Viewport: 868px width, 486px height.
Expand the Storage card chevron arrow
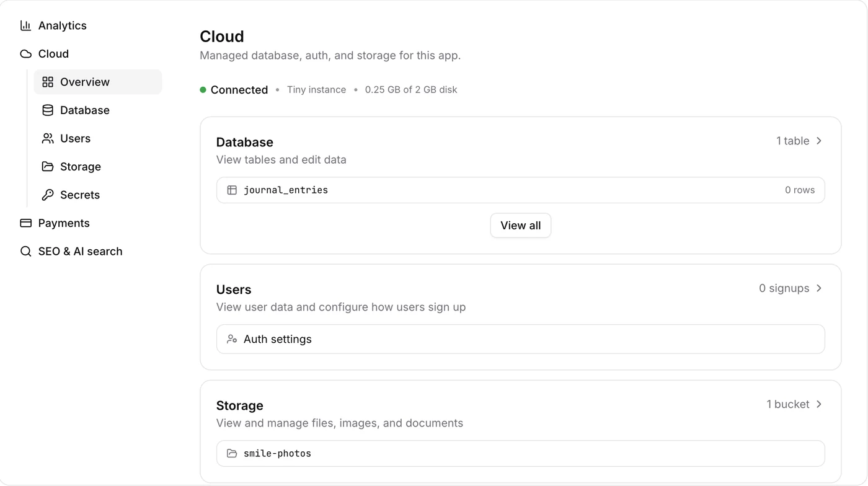click(x=819, y=404)
